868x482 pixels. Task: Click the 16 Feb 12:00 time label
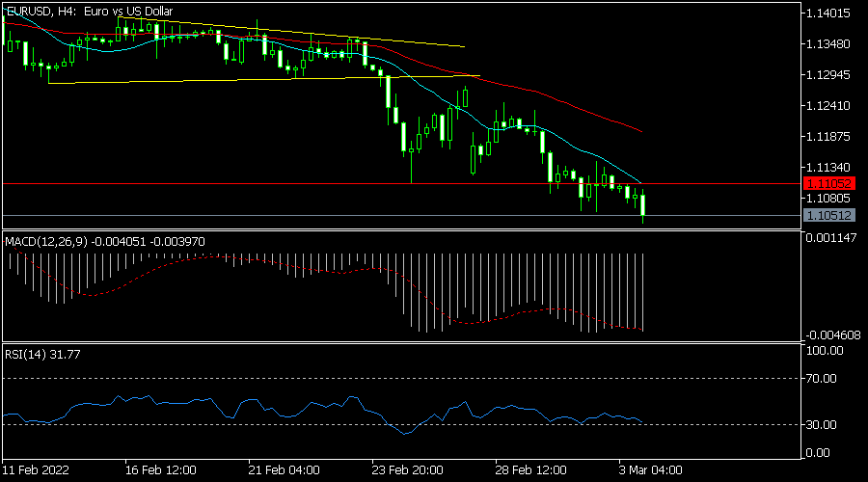[160, 470]
